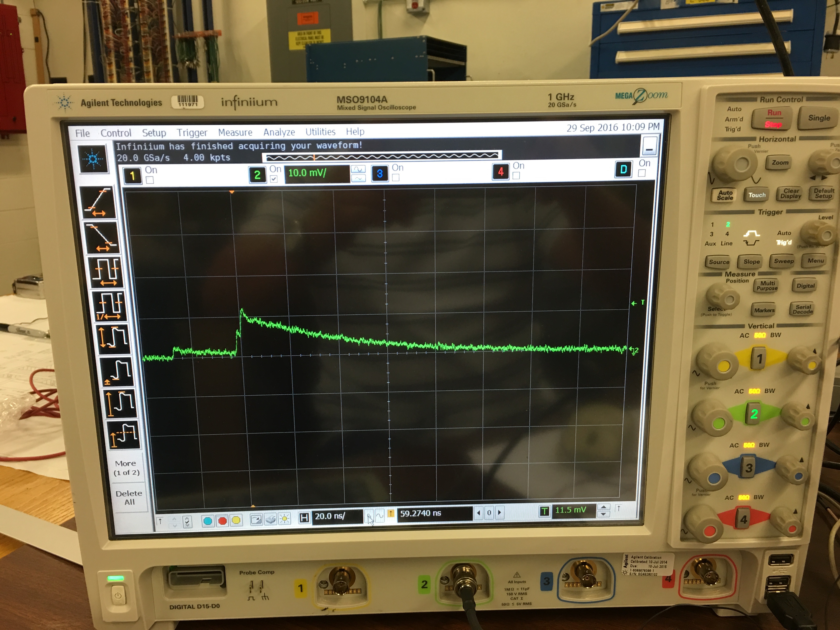Click the arrow icon right of trigger stepper
The image size is (840, 630).
click(619, 508)
